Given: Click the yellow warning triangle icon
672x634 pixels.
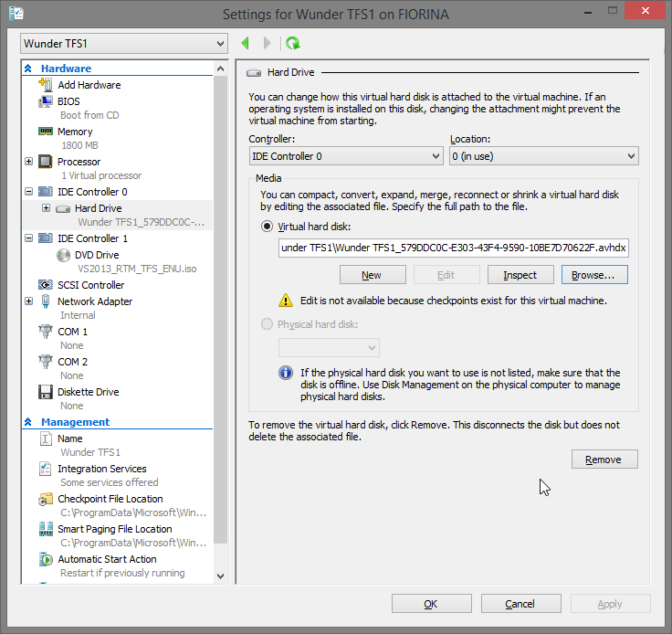Looking at the screenshot, I should [x=286, y=301].
